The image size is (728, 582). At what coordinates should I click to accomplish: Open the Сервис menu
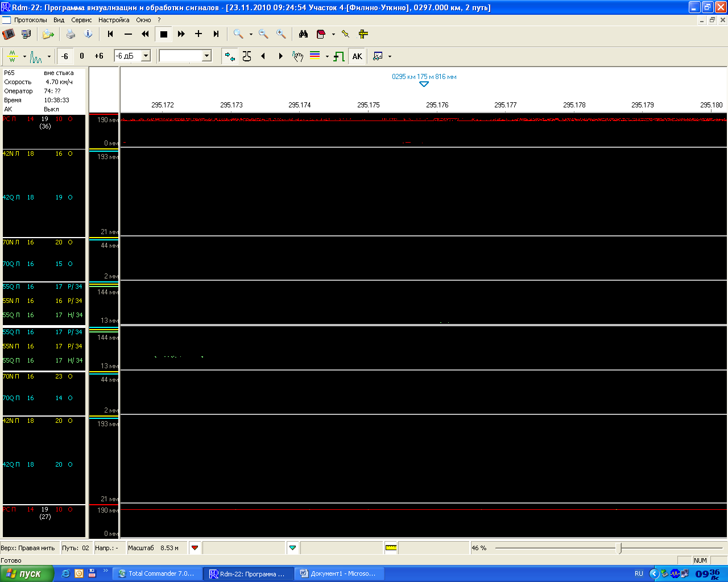(x=81, y=20)
